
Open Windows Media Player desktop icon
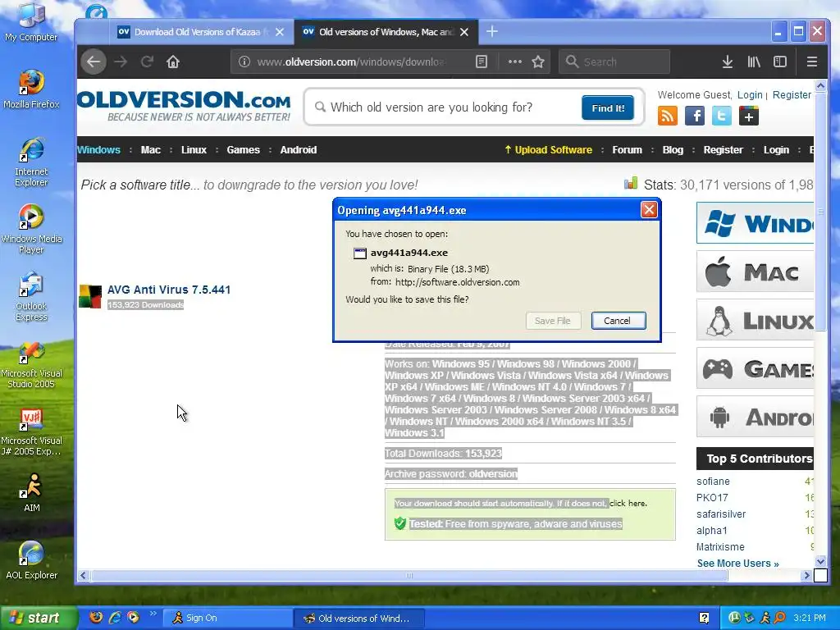31,230
